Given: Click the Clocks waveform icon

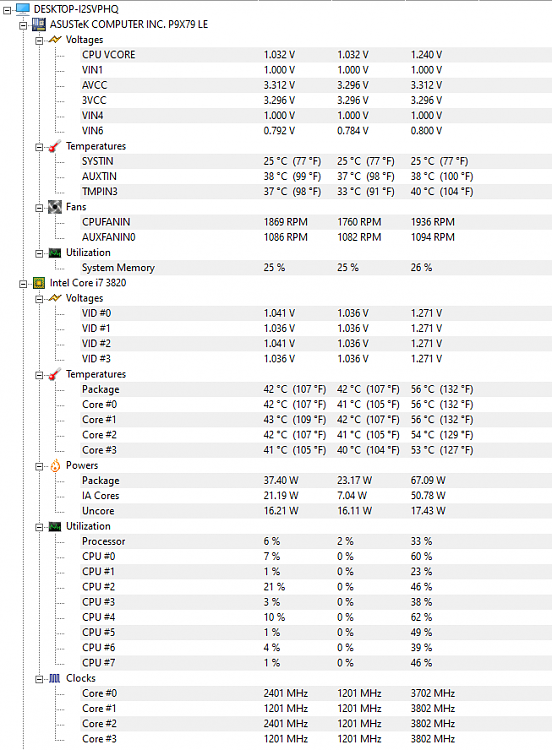Looking at the screenshot, I should 55,678.
